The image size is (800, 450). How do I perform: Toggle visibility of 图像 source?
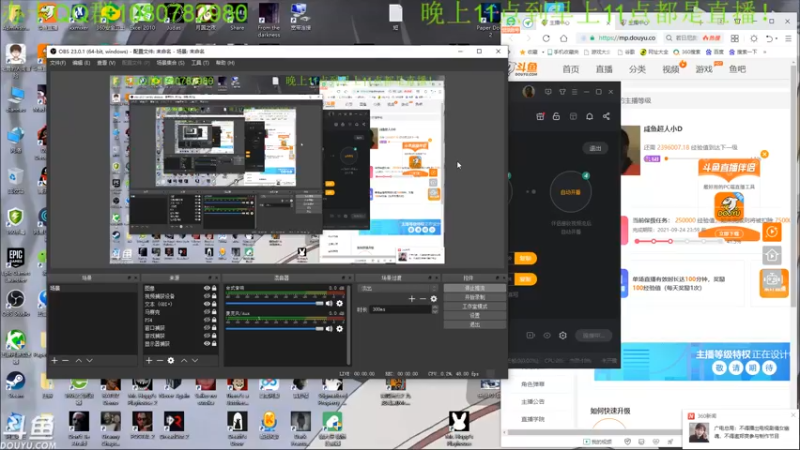pyautogui.click(x=207, y=288)
